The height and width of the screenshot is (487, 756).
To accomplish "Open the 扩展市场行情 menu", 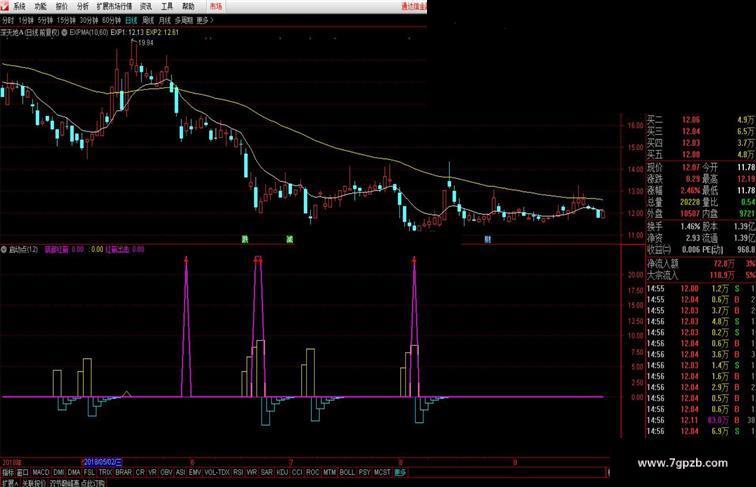I will [114, 6].
